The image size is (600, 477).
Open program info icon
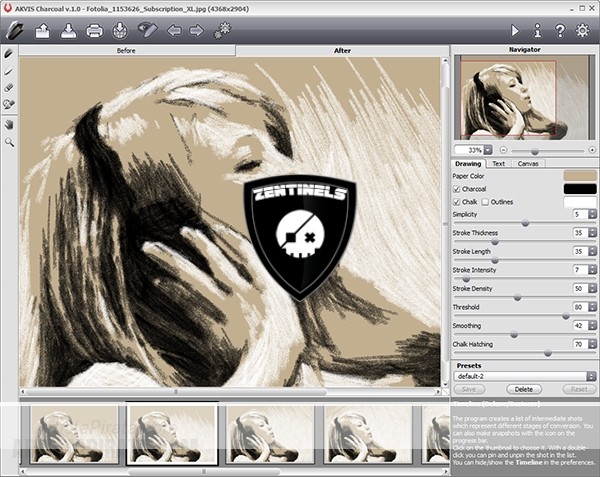click(538, 31)
